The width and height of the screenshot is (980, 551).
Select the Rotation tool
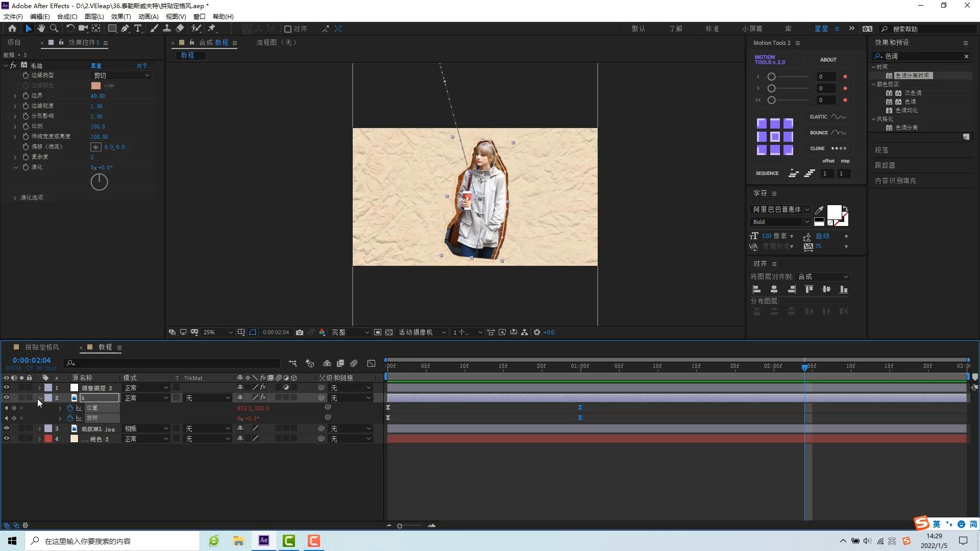(70, 29)
